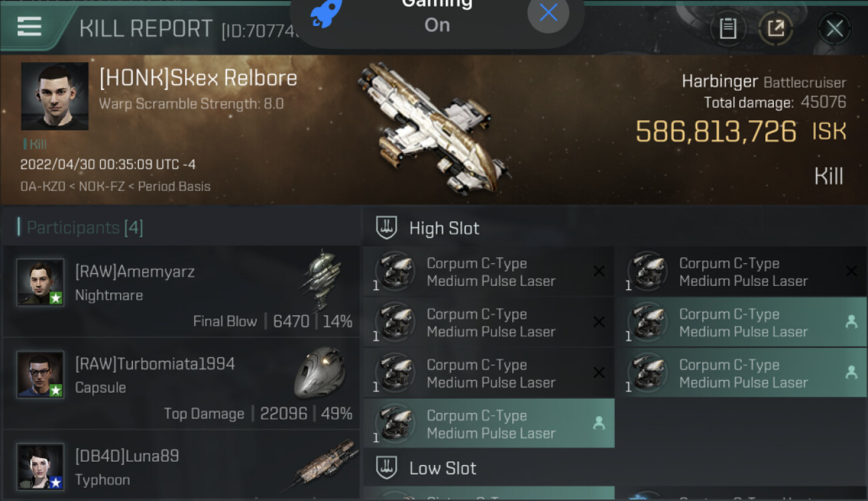
Task: Click the Nightmare ship icon
Action: click(x=321, y=281)
